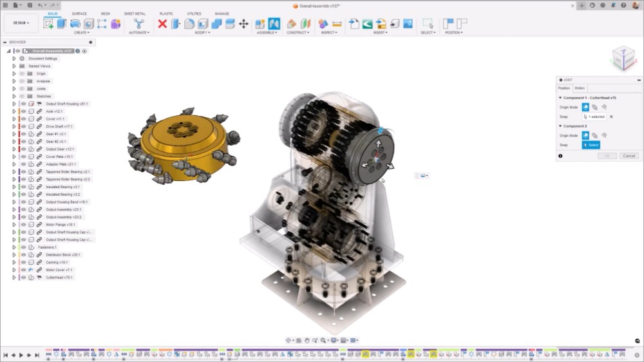Image resolution: width=644 pixels, height=362 pixels.
Task: Open the DESIGN workspace dropdown
Action: (x=19, y=23)
